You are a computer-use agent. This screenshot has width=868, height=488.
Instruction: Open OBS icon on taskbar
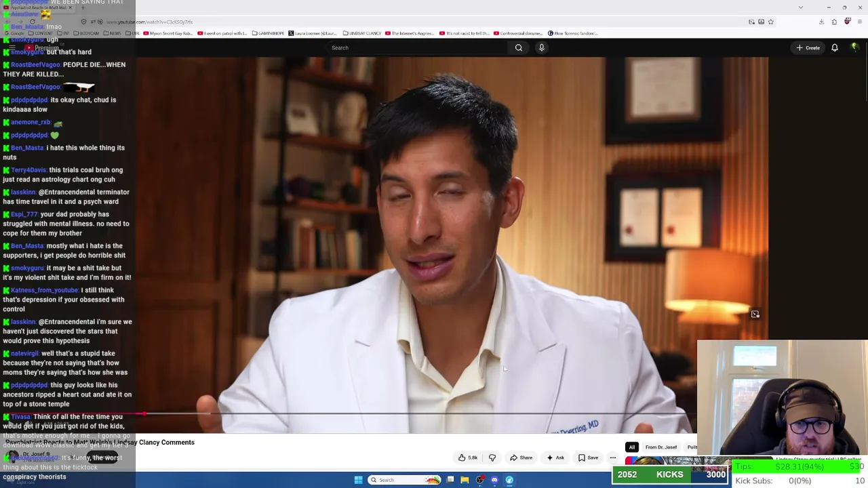479,480
